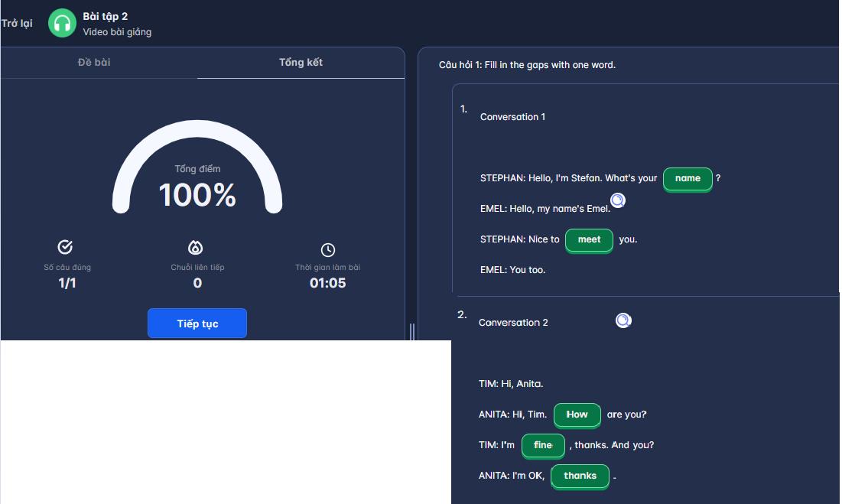Open the Tổng kết tab
This screenshot has height=504, width=842.
(301, 62)
